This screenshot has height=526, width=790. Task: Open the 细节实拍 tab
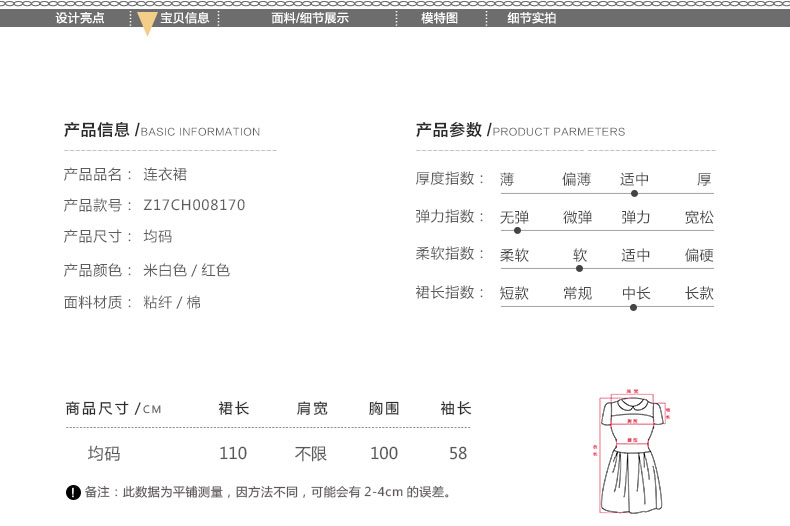[x=531, y=18]
